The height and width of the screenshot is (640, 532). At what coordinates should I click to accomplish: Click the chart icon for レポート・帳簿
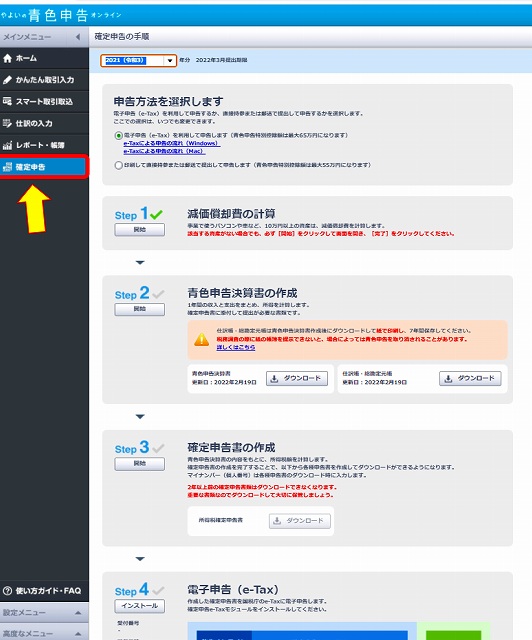pos(7,145)
